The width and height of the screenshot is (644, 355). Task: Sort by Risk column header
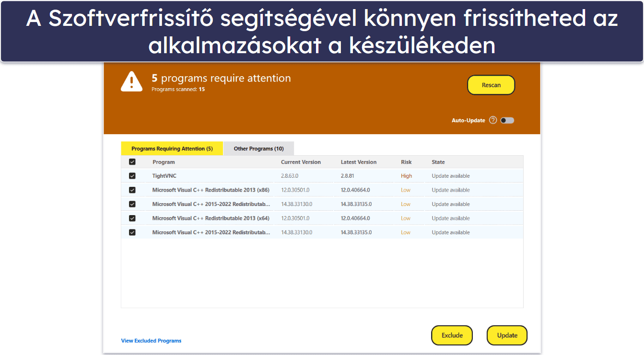406,162
